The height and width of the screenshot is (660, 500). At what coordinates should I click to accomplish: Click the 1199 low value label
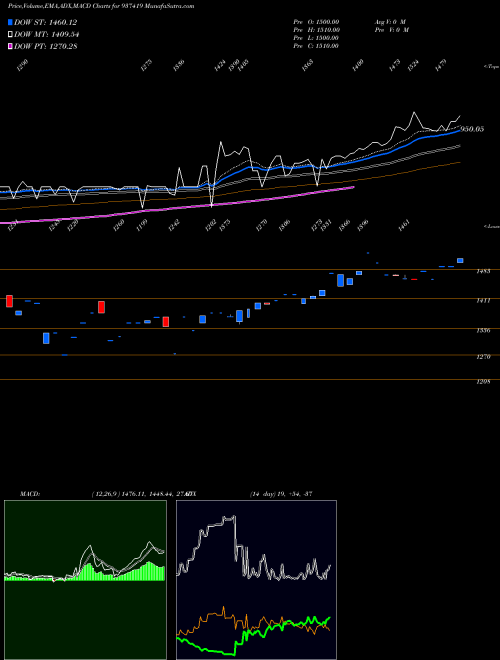coord(142,225)
